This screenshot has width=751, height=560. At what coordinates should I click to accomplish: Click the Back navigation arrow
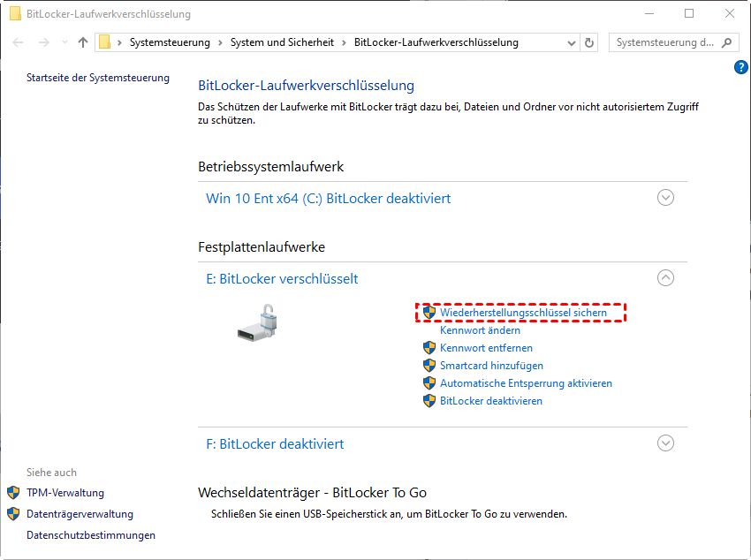(19, 42)
